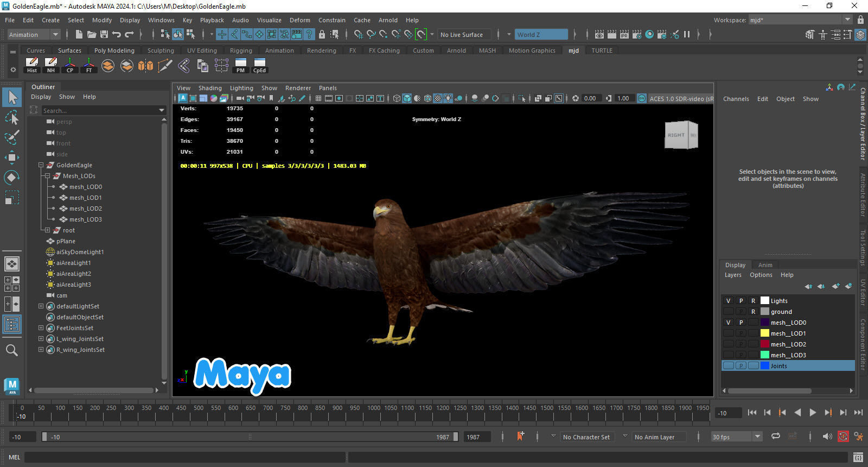Image resolution: width=868 pixels, height=467 pixels.
Task: Open the Animation menu set dropdown
Action: pos(34,35)
